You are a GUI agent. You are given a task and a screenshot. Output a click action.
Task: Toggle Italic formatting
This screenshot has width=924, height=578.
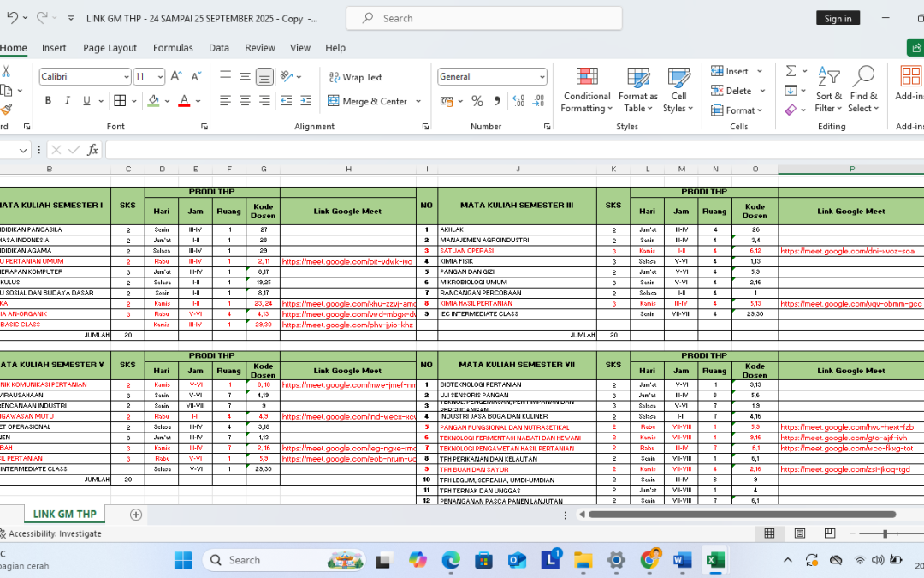(68, 101)
